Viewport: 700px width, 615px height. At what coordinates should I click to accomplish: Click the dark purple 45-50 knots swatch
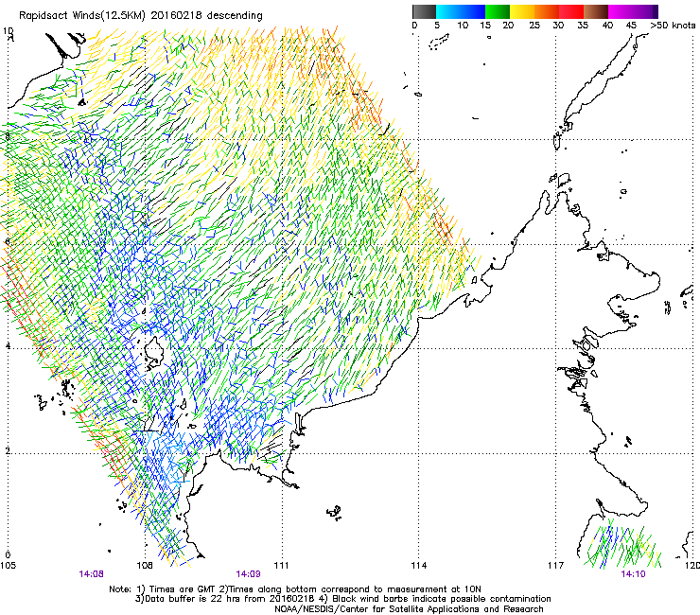click(645, 11)
